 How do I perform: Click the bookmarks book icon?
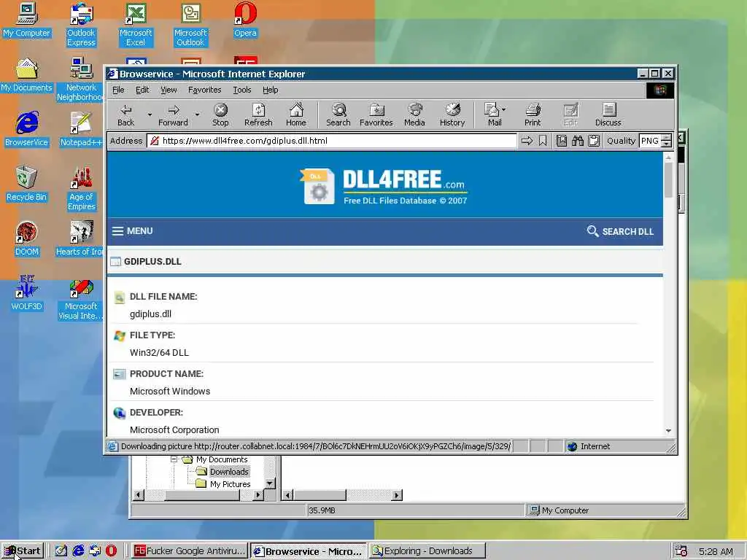coord(562,141)
